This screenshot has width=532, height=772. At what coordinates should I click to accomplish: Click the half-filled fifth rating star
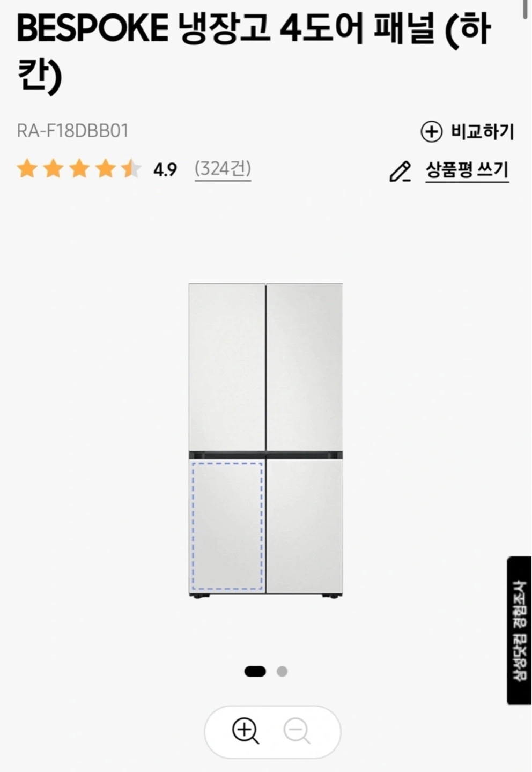tap(131, 169)
